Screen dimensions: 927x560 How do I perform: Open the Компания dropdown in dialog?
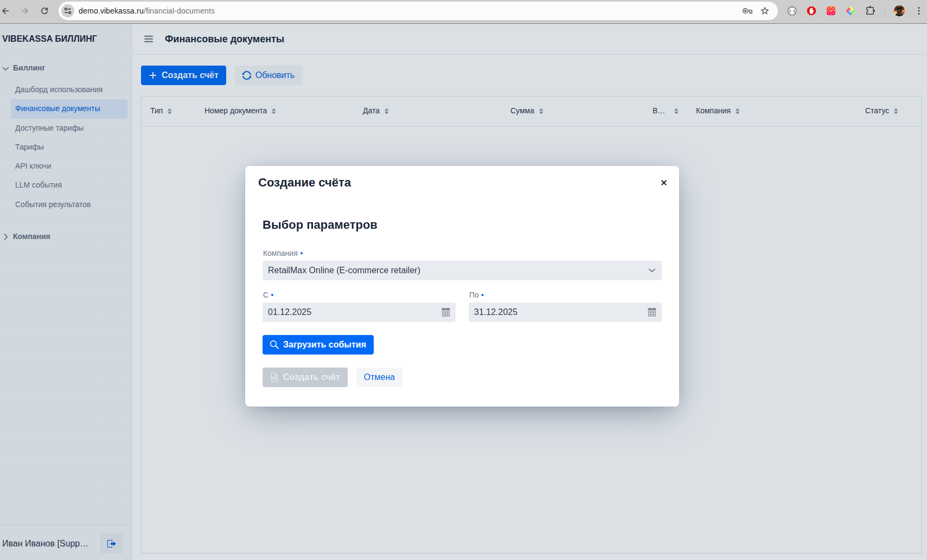coord(462,271)
